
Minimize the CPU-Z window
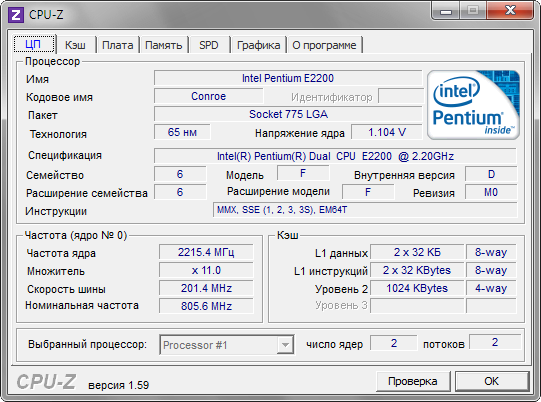(x=446, y=11)
